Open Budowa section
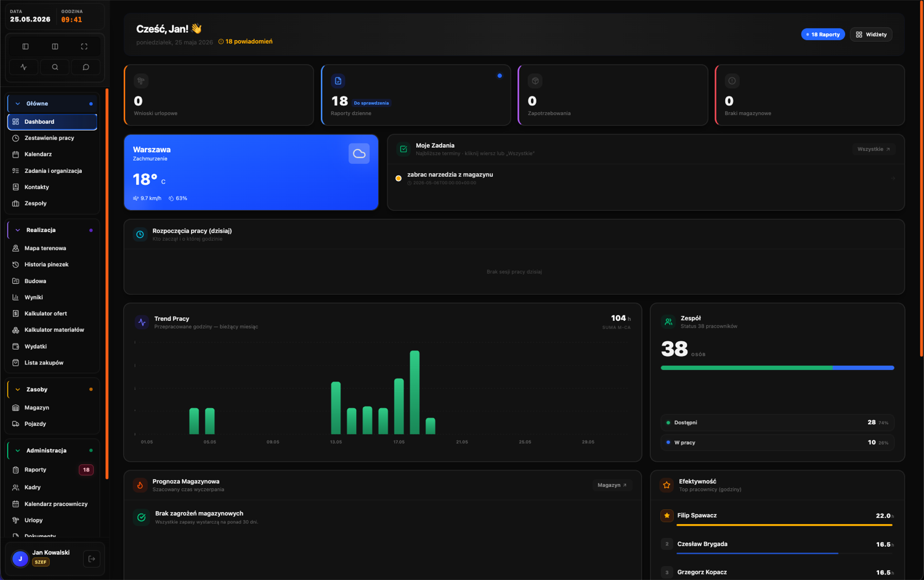The width and height of the screenshot is (924, 580). pos(52,281)
